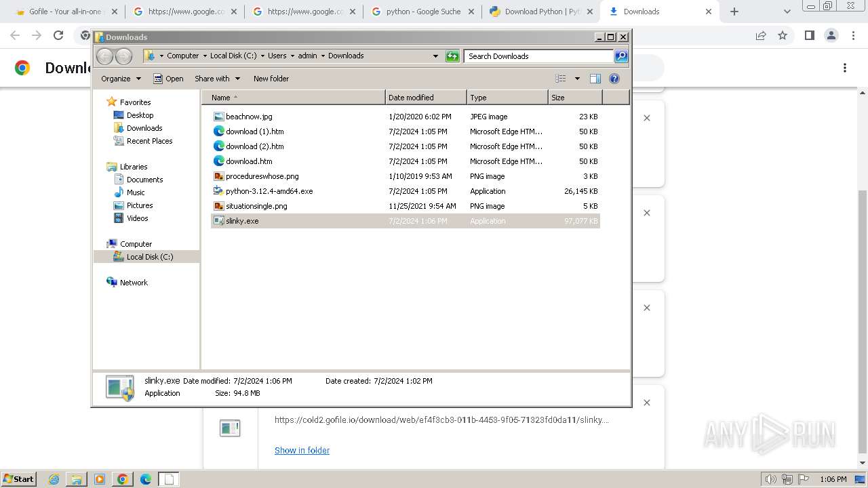Select procedureswhose.png file icon

coord(218,176)
